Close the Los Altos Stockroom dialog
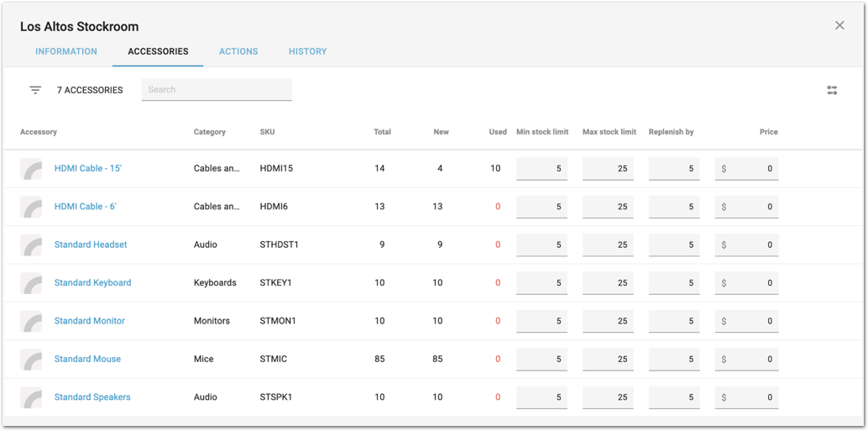The width and height of the screenshot is (868, 431). pyautogui.click(x=839, y=25)
